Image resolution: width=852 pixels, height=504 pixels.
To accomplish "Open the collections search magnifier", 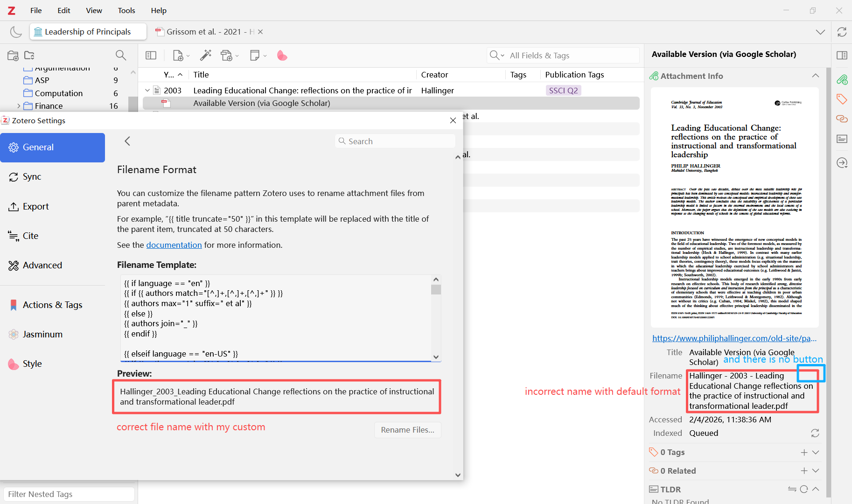I will click(121, 56).
